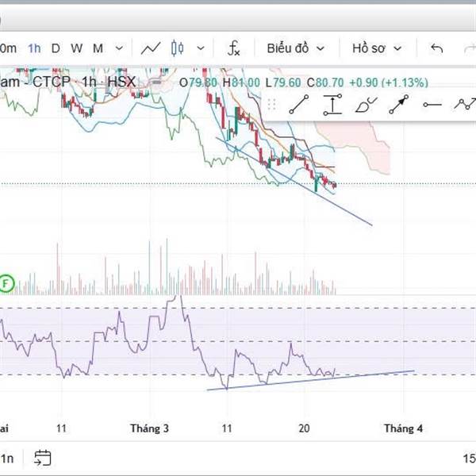Click the undo arrow icon
Viewport: 476px width, 476px height.
coord(436,48)
